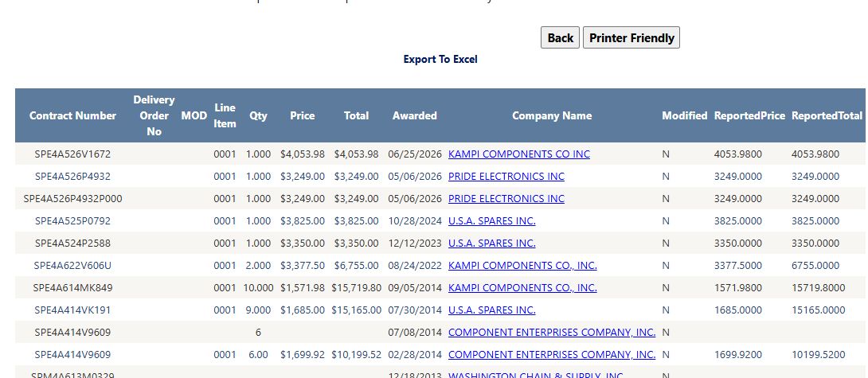Click the Back button
The width and height of the screenshot is (868, 378).
pyautogui.click(x=560, y=37)
